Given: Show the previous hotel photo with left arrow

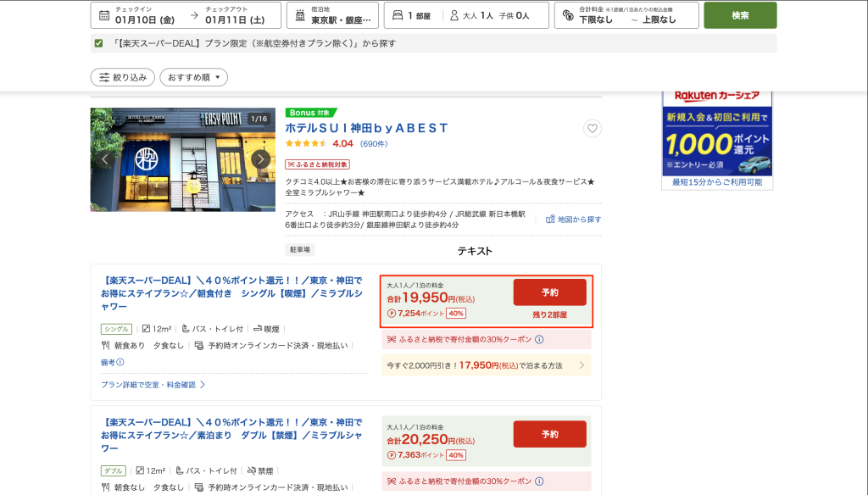Looking at the screenshot, I should pyautogui.click(x=106, y=159).
